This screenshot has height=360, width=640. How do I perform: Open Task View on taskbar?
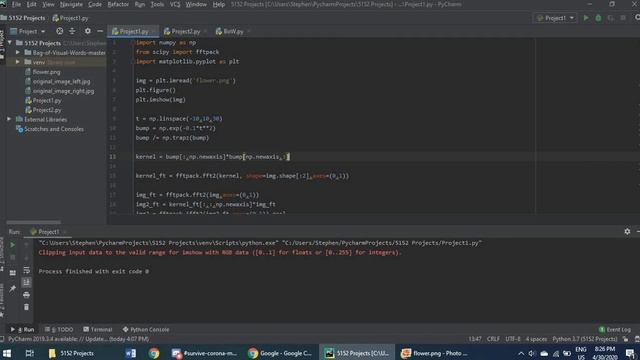point(29,353)
